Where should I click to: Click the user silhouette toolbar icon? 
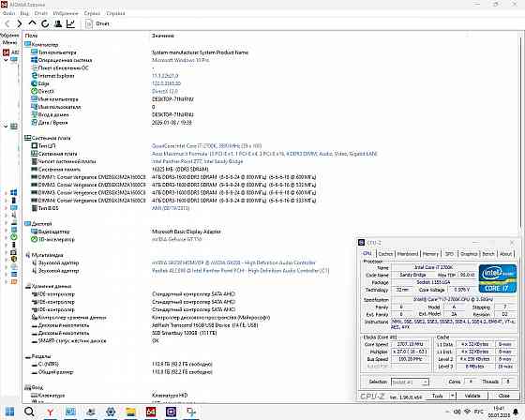point(57,23)
